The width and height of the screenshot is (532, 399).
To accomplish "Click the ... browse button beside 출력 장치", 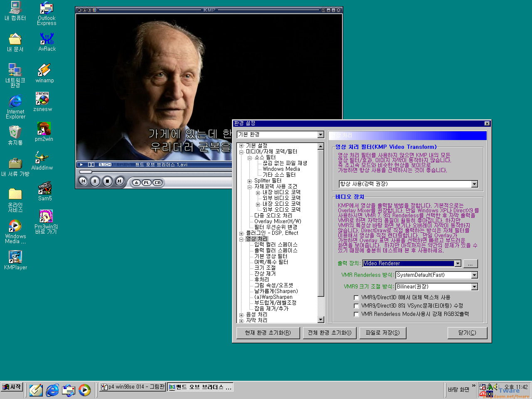I will [470, 264].
